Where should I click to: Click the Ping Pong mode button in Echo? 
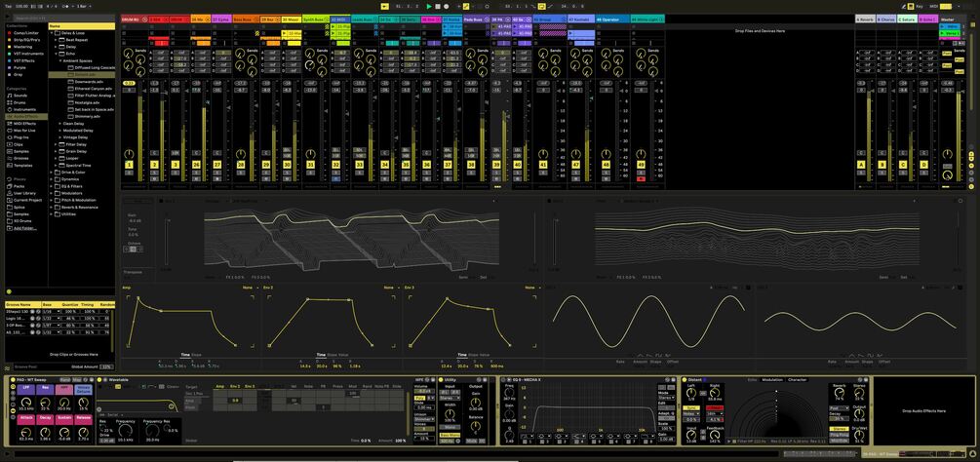(x=839, y=435)
